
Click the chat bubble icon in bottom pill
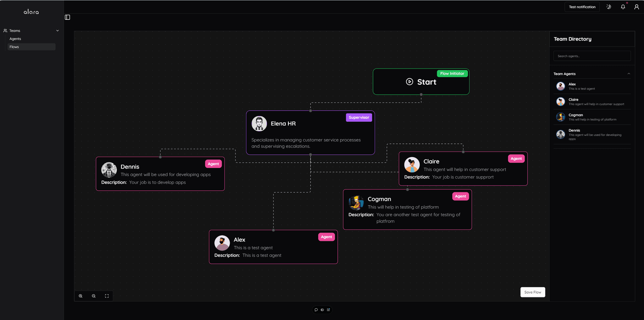pos(316,310)
